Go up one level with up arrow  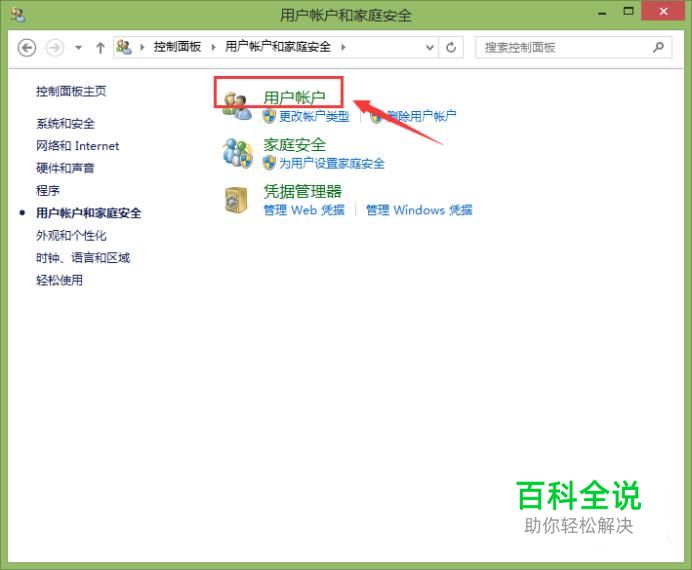[x=100, y=47]
